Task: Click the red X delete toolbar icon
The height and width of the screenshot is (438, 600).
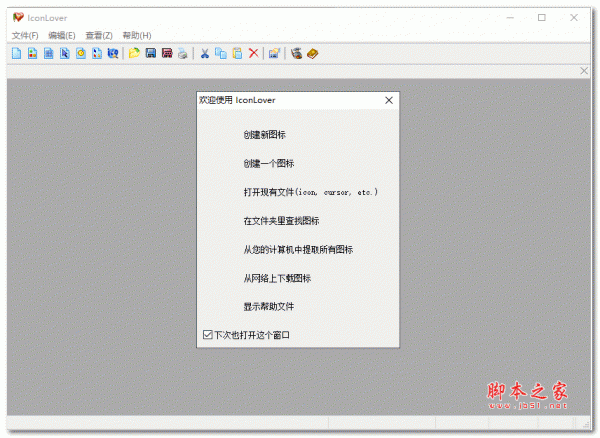Action: [x=253, y=54]
